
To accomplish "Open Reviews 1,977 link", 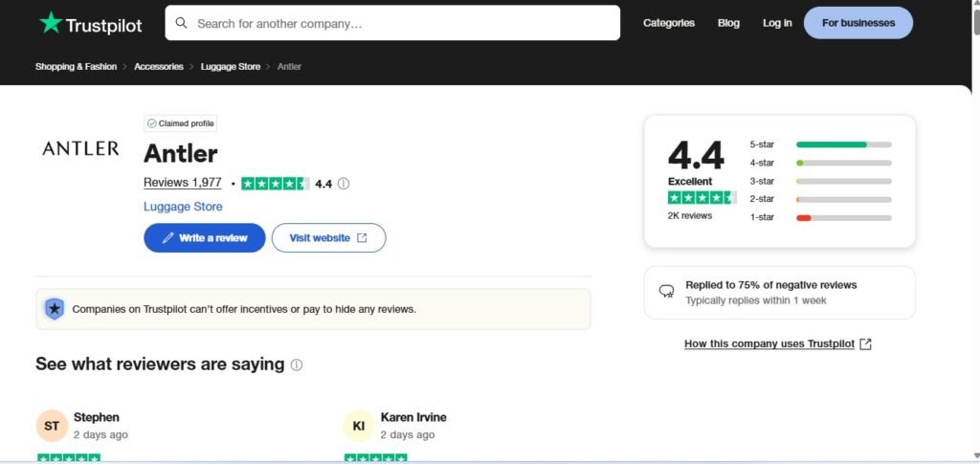I will point(183,183).
